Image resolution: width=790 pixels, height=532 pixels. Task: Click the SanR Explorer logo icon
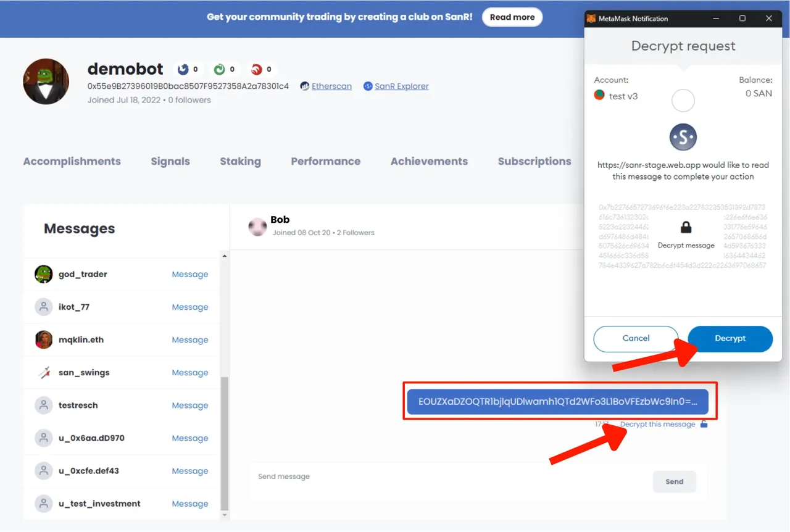pyautogui.click(x=368, y=86)
